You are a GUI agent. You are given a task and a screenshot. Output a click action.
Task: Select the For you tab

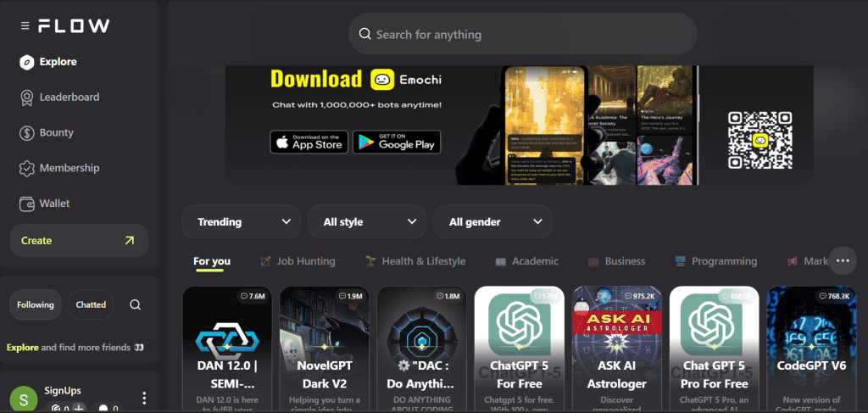tap(211, 261)
